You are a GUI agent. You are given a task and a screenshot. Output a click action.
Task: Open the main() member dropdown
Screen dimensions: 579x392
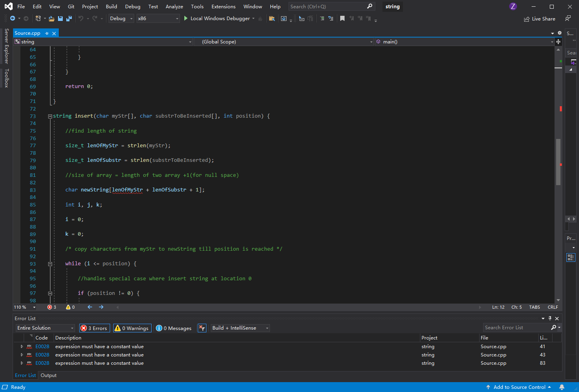[465, 42]
